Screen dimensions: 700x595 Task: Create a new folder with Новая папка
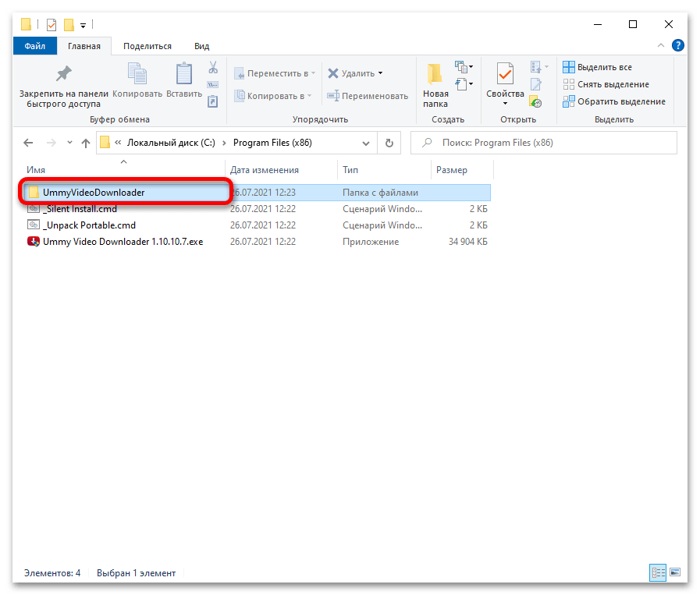point(435,85)
